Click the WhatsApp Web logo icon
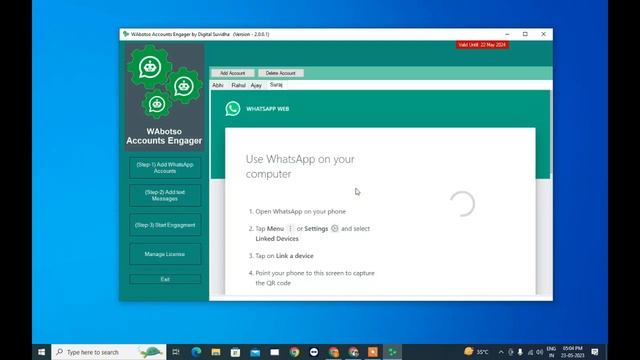 [233, 109]
